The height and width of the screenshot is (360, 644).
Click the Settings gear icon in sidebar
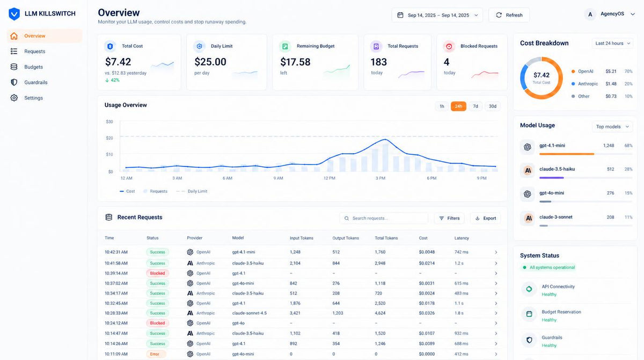(x=14, y=98)
